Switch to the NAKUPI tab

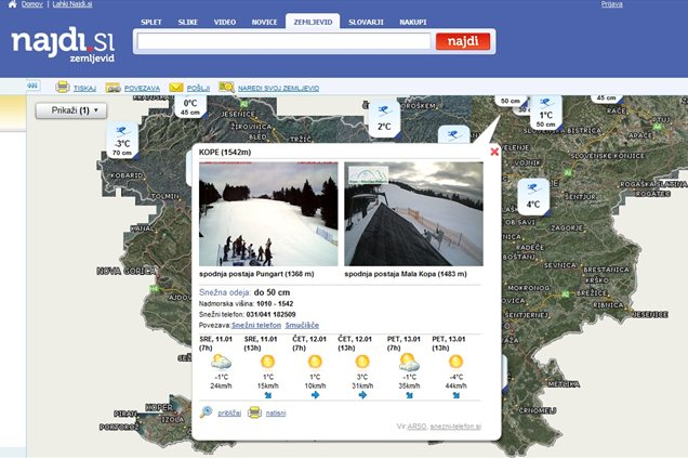click(413, 22)
